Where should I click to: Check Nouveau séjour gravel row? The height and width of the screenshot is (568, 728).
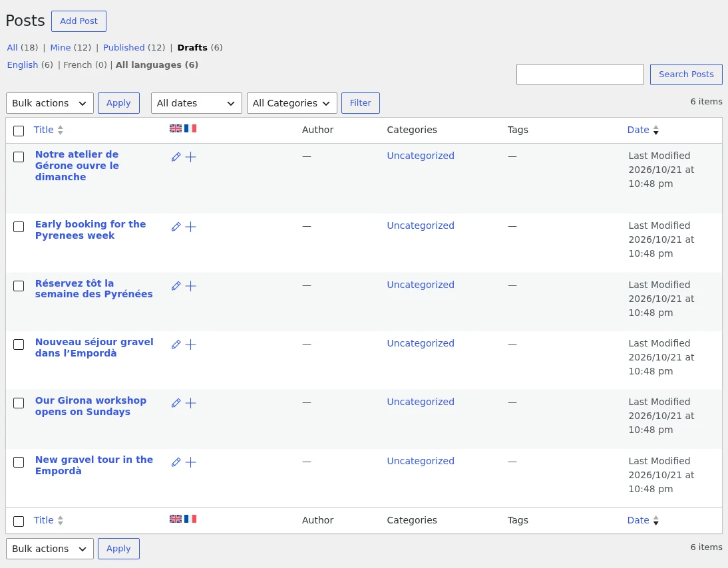(x=19, y=345)
